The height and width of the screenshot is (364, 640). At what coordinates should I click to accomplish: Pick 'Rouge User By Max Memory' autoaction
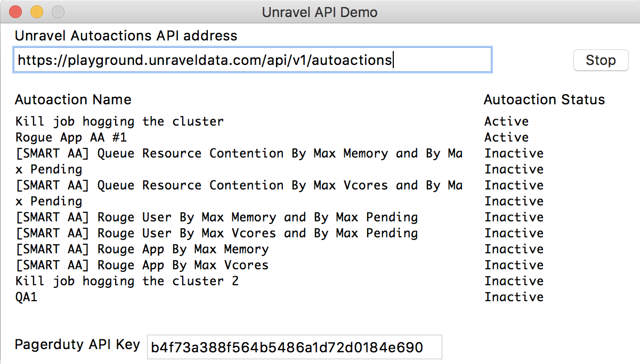(216, 217)
